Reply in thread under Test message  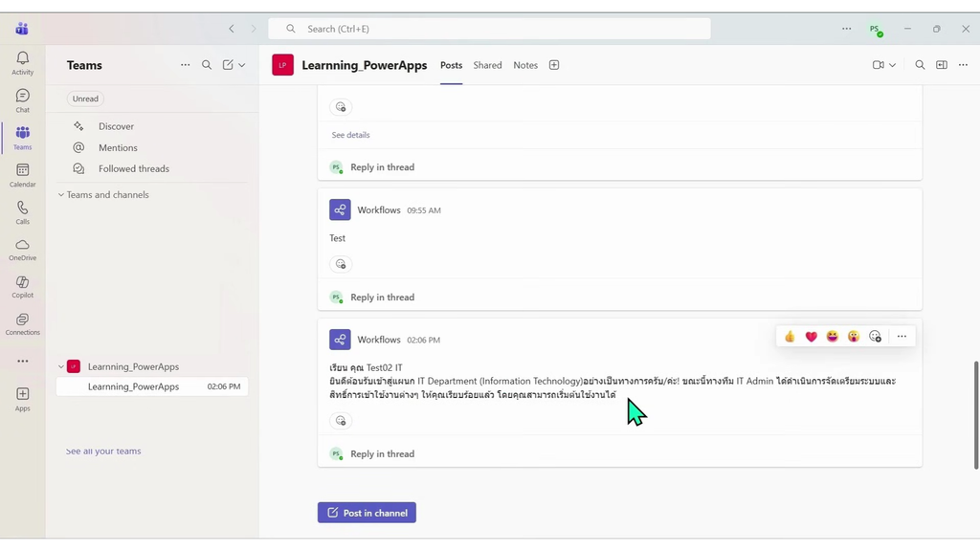click(383, 298)
